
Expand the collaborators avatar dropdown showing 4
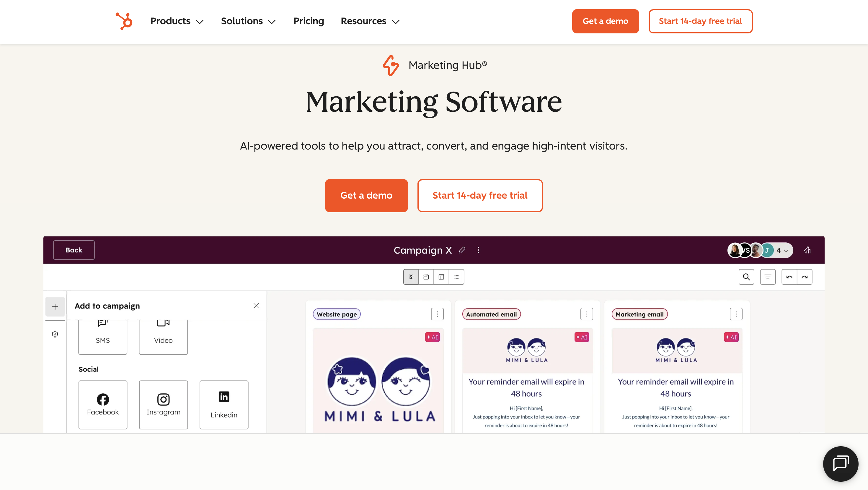[x=760, y=250]
